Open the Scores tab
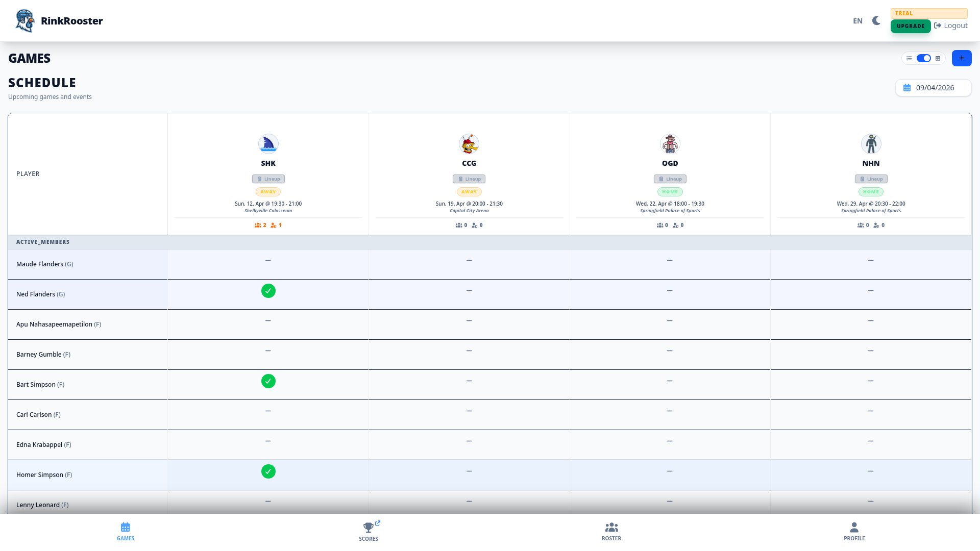The height and width of the screenshot is (551, 980). tap(368, 531)
